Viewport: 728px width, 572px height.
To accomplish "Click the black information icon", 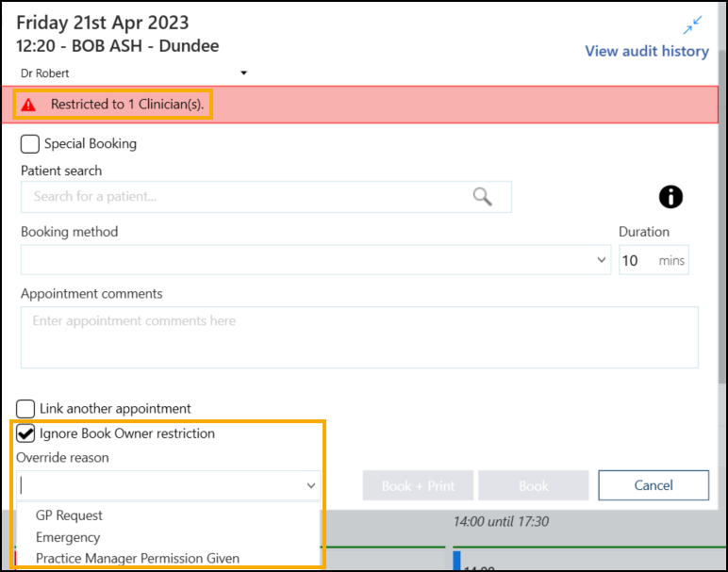I will tap(670, 196).
